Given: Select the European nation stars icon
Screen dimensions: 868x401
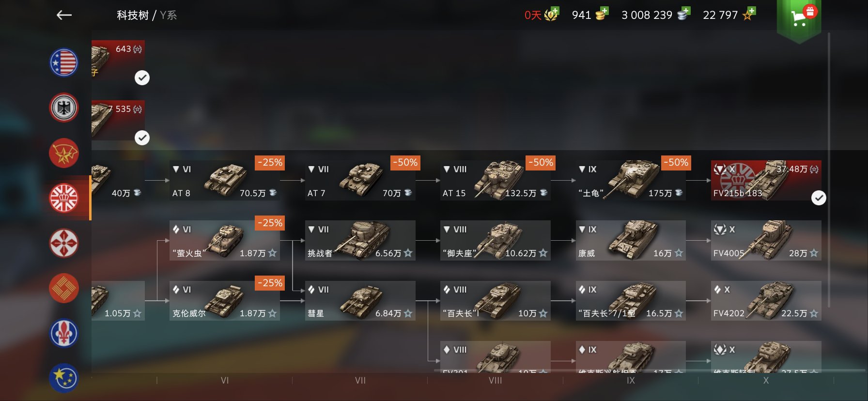Looking at the screenshot, I should 64,378.
